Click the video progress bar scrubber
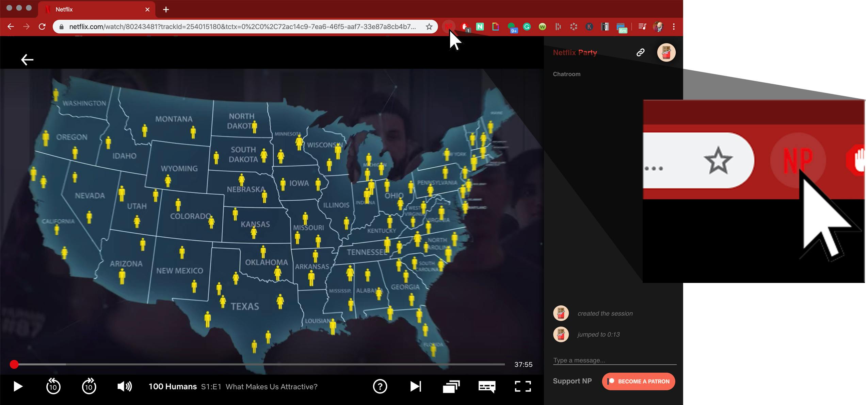The width and height of the screenshot is (868, 405). pyautogui.click(x=14, y=364)
